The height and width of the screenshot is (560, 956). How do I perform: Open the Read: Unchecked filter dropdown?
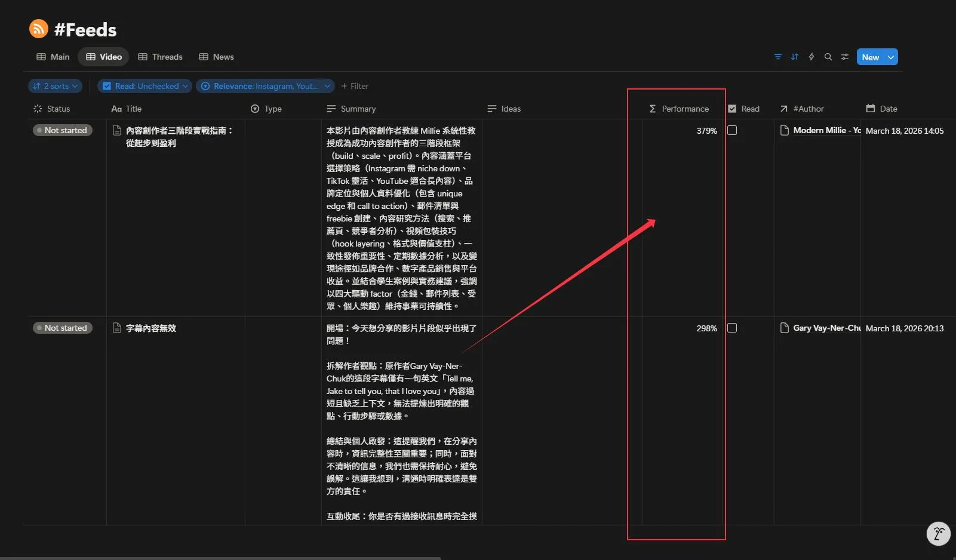pos(145,86)
